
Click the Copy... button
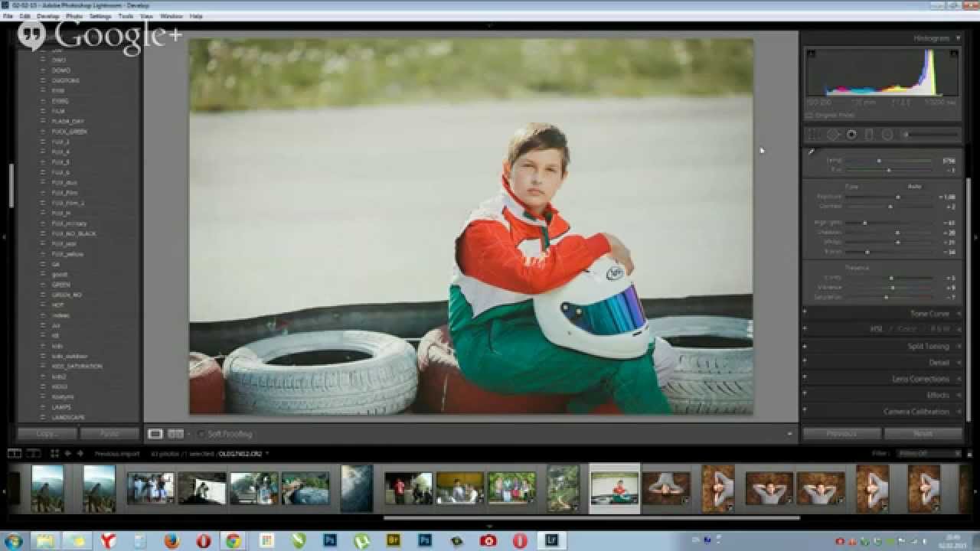click(x=47, y=434)
